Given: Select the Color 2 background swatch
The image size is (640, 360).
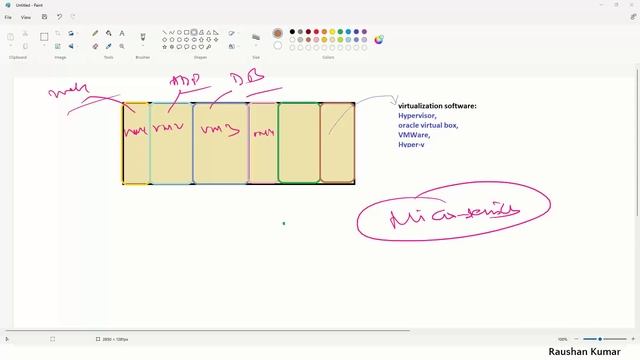Looking at the screenshot, I should 278,45.
